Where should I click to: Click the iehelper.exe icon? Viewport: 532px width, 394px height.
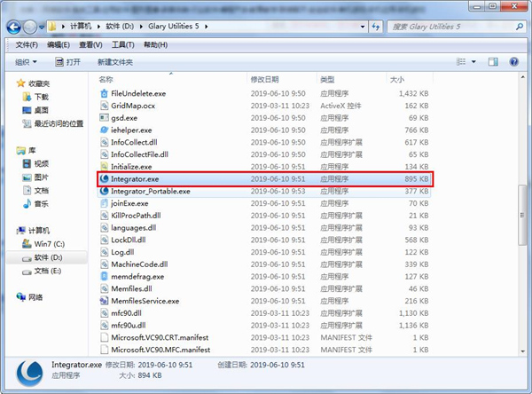[104, 130]
